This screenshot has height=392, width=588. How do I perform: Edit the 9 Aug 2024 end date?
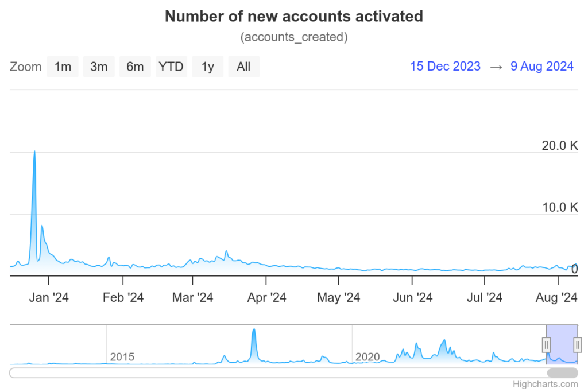542,67
